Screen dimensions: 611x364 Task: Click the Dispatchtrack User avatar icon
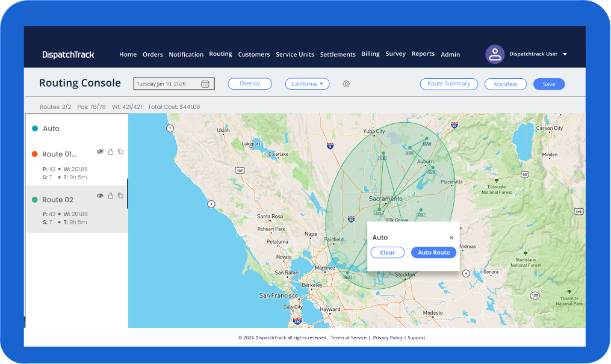pos(495,54)
